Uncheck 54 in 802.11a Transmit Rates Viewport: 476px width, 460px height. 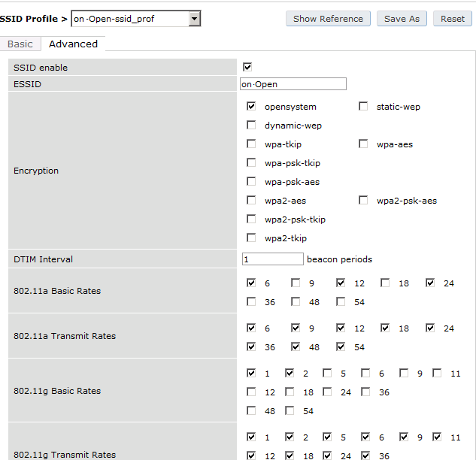pyautogui.click(x=341, y=347)
